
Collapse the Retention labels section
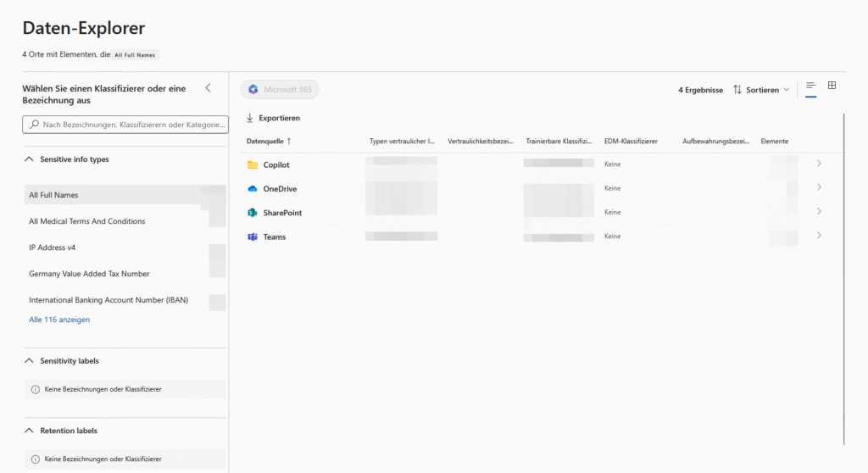(30, 431)
